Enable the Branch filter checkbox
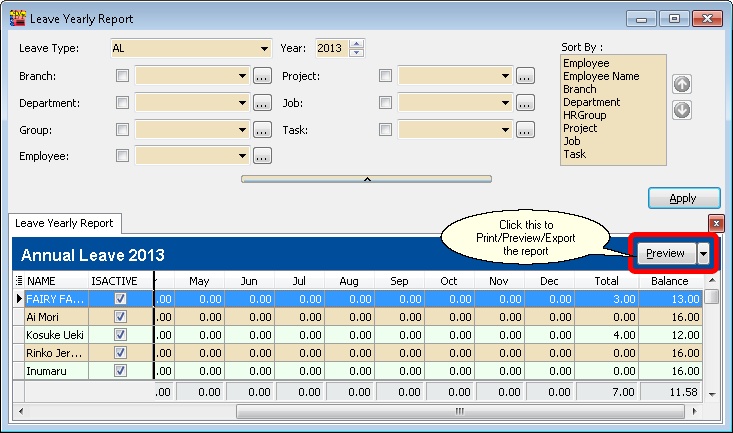This screenshot has height=433, width=733. (122, 75)
